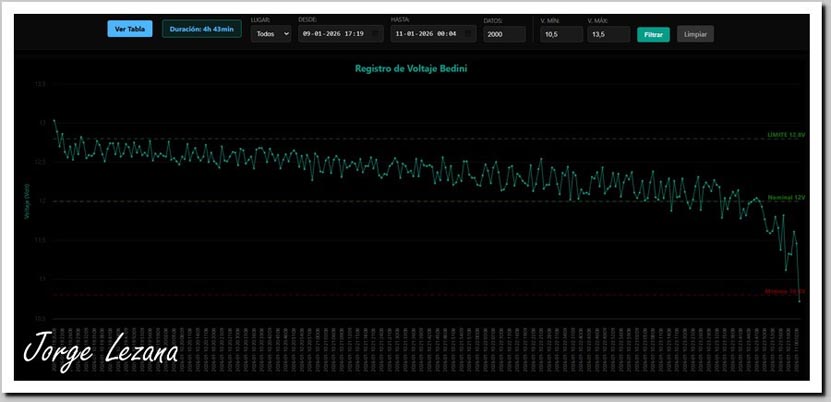
Task: Click the red Mínimo 10.8V label
Action: [785, 291]
